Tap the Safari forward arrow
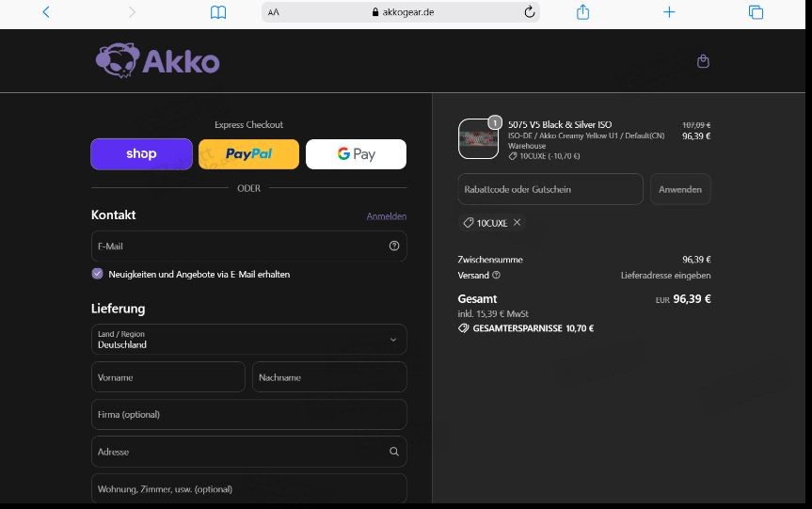 [x=132, y=12]
